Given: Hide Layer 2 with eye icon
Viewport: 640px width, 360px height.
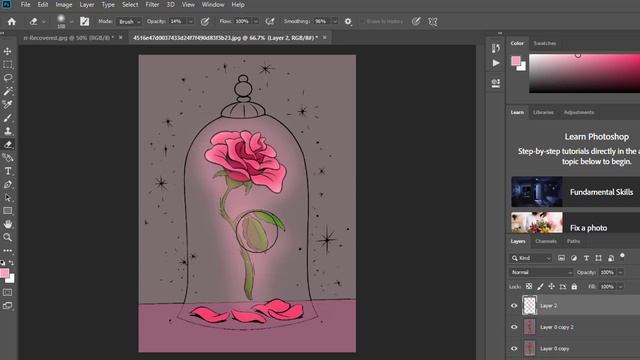Looking at the screenshot, I should [x=514, y=306].
